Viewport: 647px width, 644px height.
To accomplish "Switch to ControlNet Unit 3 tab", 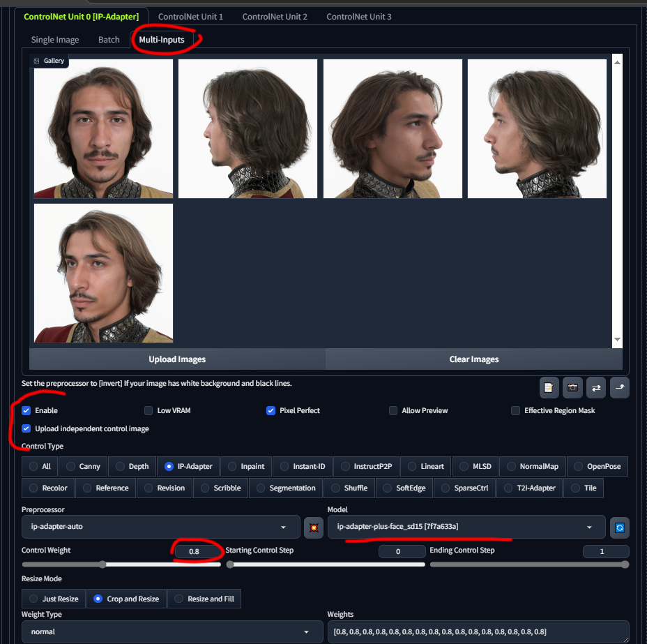I will (358, 17).
